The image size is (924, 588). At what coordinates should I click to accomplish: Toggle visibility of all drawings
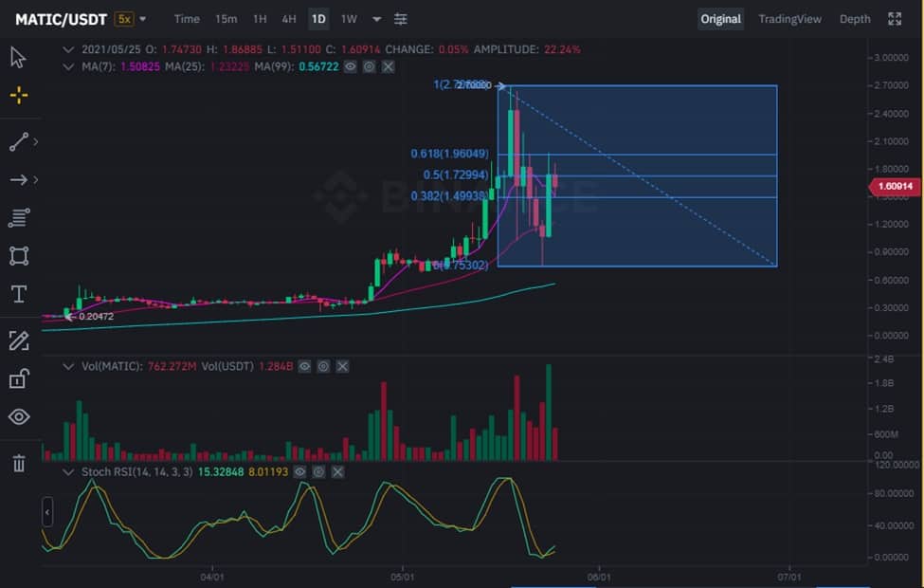19,416
